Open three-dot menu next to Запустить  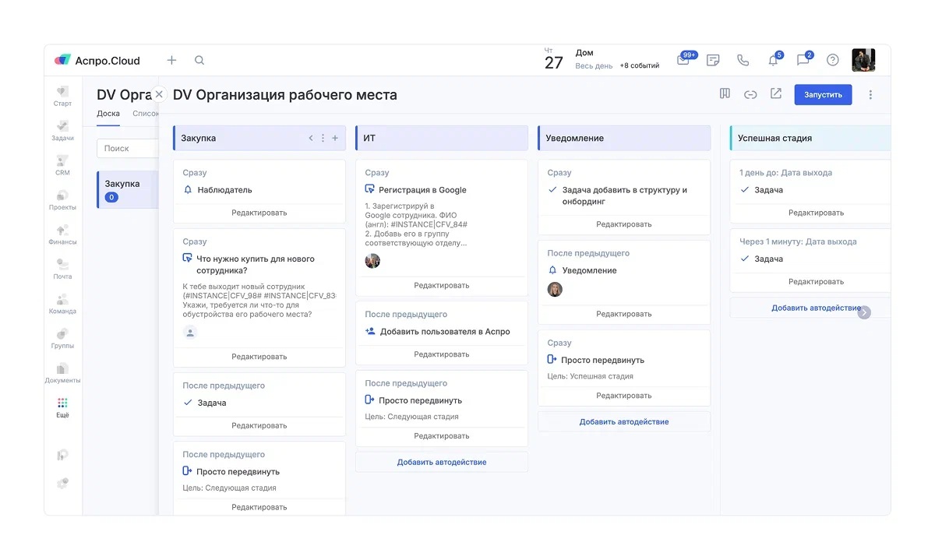pos(870,95)
